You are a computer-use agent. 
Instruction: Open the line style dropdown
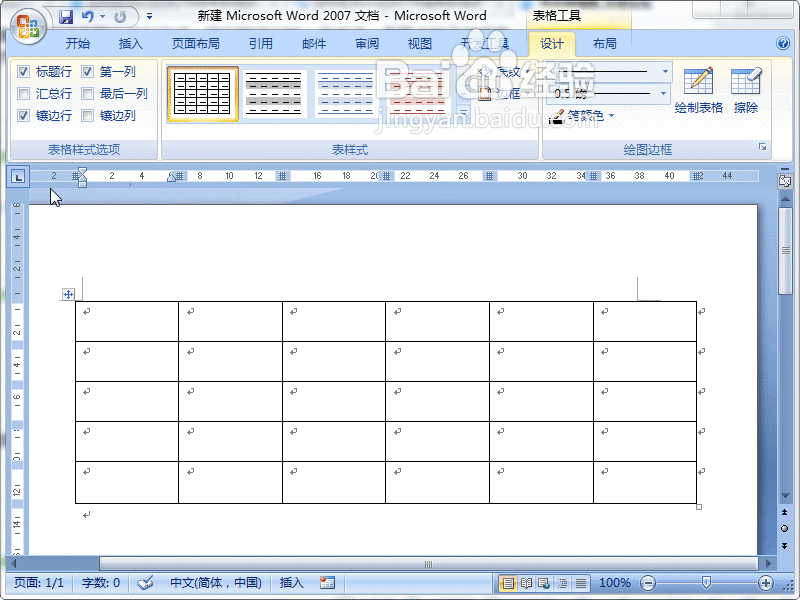[663, 72]
